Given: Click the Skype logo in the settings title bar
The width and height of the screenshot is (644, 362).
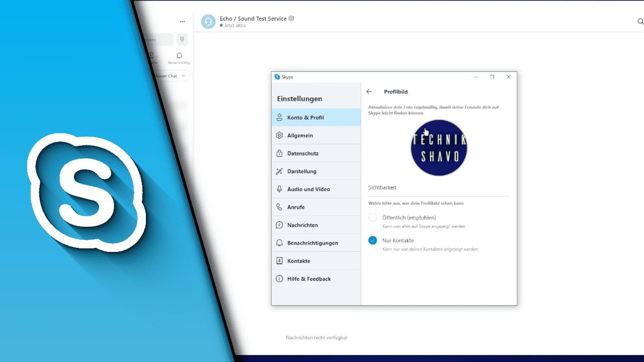Looking at the screenshot, I should coord(277,77).
